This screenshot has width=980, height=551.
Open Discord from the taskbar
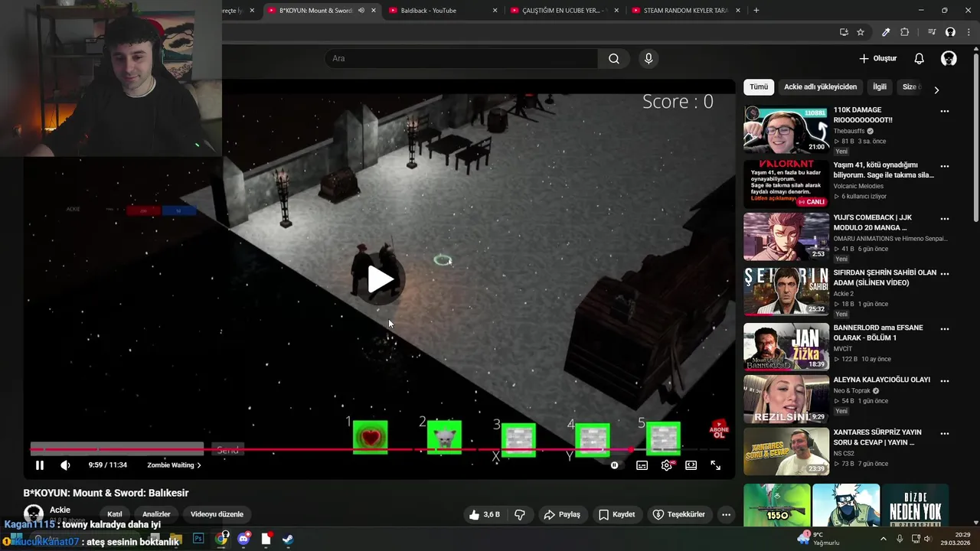coord(243,539)
